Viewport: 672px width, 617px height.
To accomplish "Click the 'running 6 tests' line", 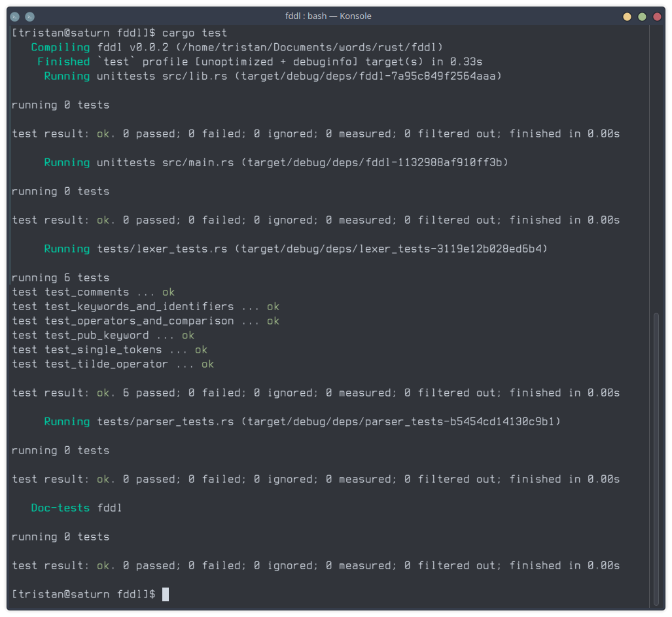I will pyautogui.click(x=60, y=277).
